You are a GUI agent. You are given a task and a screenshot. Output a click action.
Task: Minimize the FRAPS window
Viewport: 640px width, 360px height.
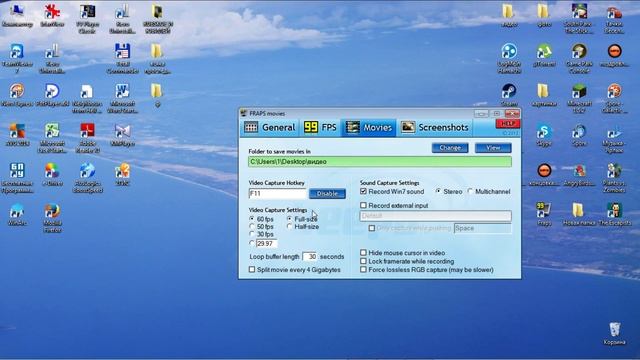(481, 113)
